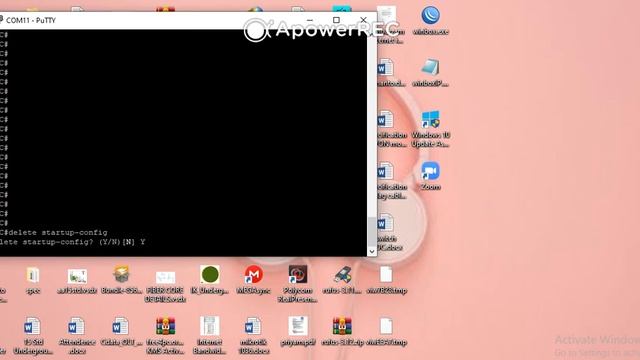Select the blank .tmp file beside rufus-3.12.zip
The width and height of the screenshot is (640, 360).
pyautogui.click(x=386, y=331)
